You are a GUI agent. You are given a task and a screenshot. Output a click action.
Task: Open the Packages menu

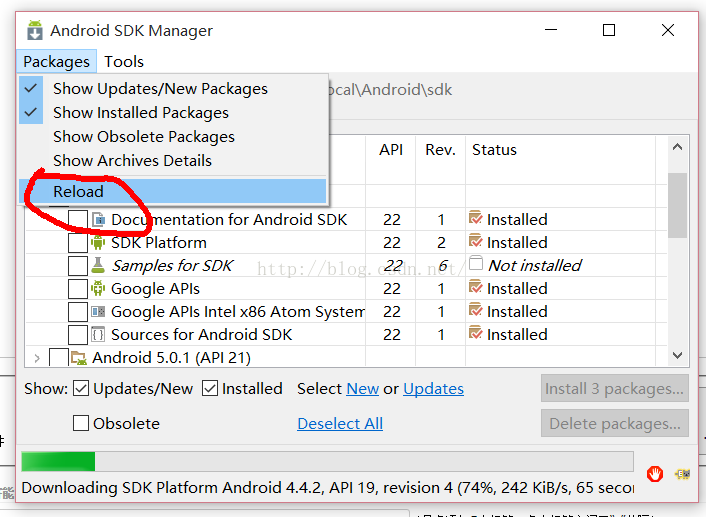56,62
